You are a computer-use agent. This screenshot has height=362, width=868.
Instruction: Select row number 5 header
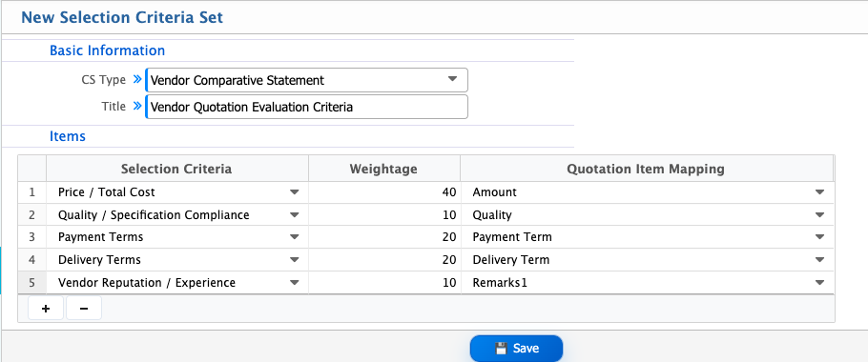[x=32, y=283]
